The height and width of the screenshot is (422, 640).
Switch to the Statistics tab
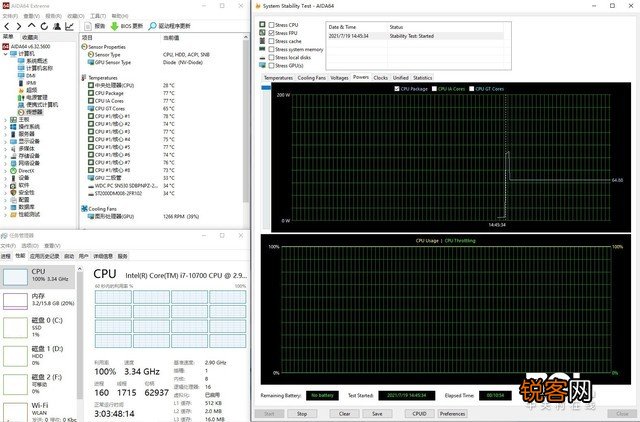coord(422,78)
